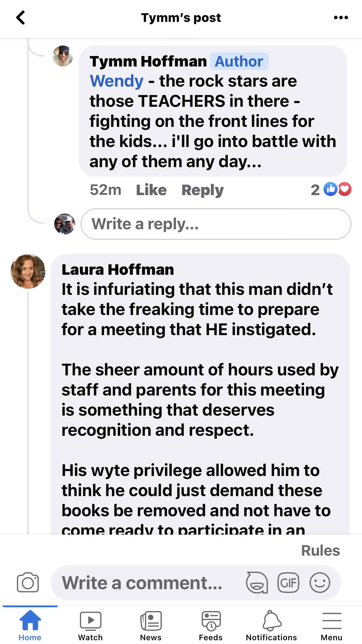Open the mentioned Wendy profile link
This screenshot has height=644, width=362.
(x=117, y=81)
